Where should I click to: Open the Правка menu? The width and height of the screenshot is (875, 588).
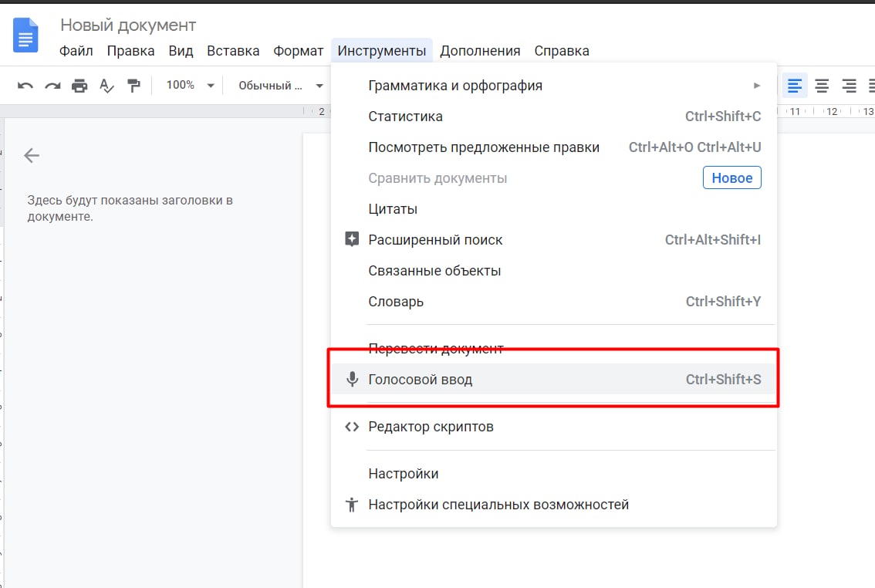point(130,51)
